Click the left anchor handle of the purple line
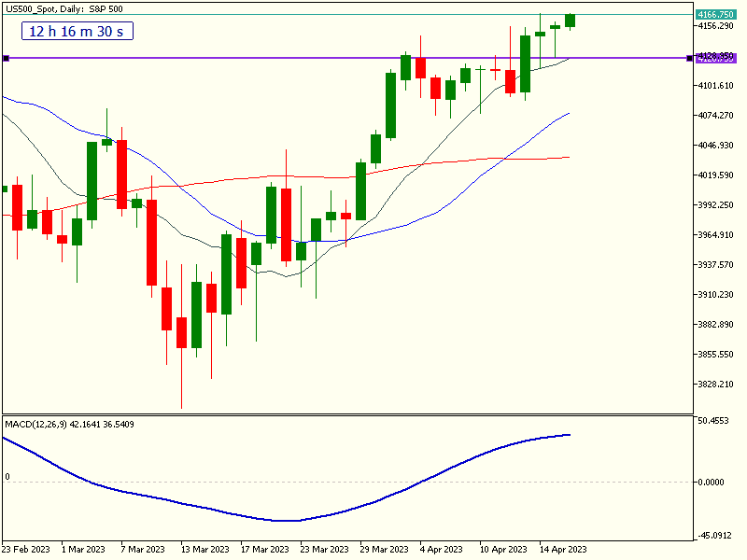 tap(6, 58)
